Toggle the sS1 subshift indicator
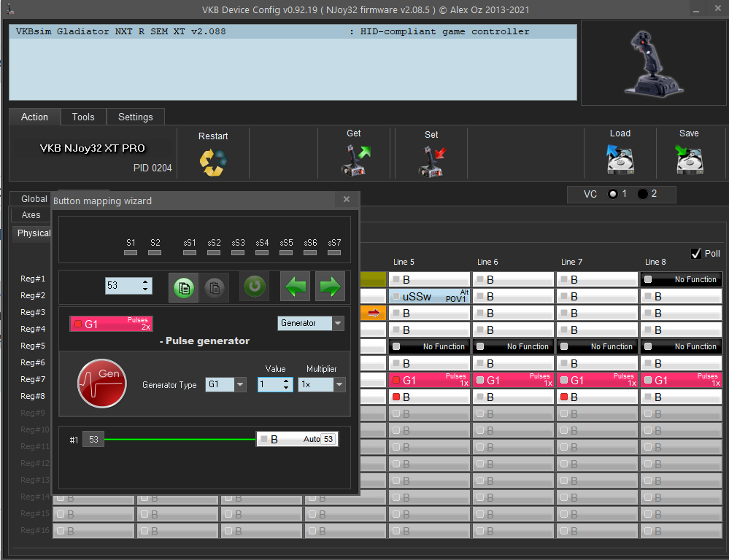This screenshot has height=560, width=729. click(x=190, y=252)
